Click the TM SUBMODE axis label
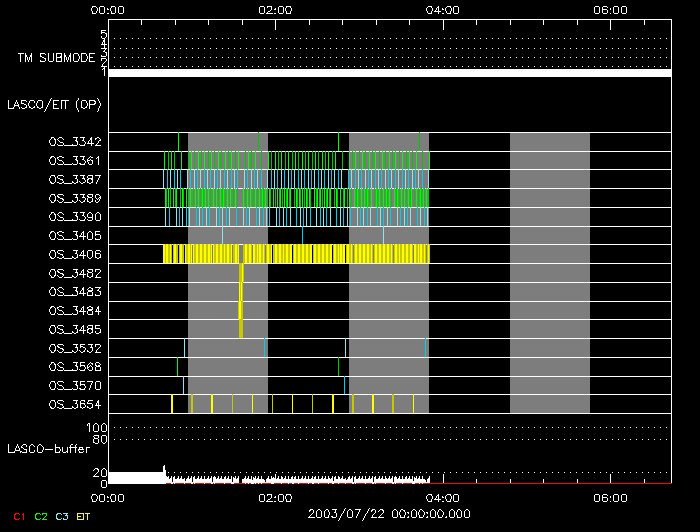The width and height of the screenshot is (700, 532). 55,58
